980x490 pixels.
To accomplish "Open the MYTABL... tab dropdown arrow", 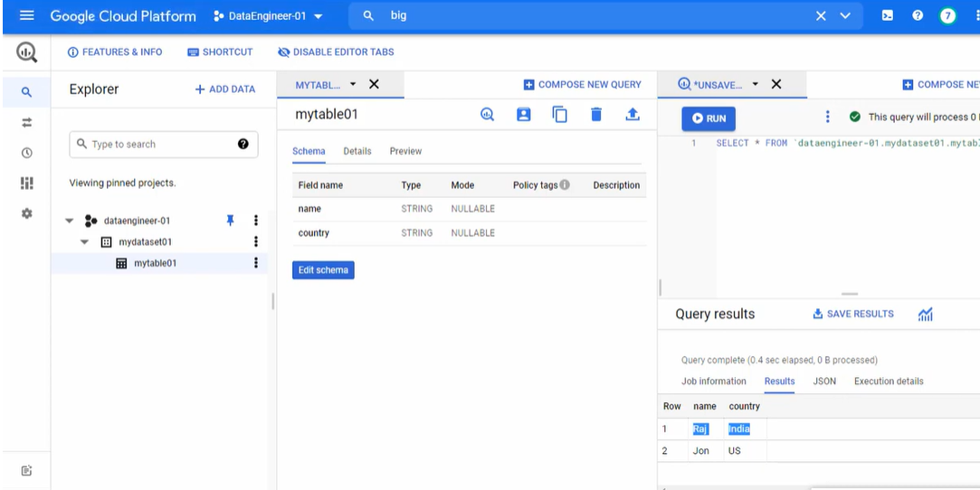I will (x=353, y=84).
